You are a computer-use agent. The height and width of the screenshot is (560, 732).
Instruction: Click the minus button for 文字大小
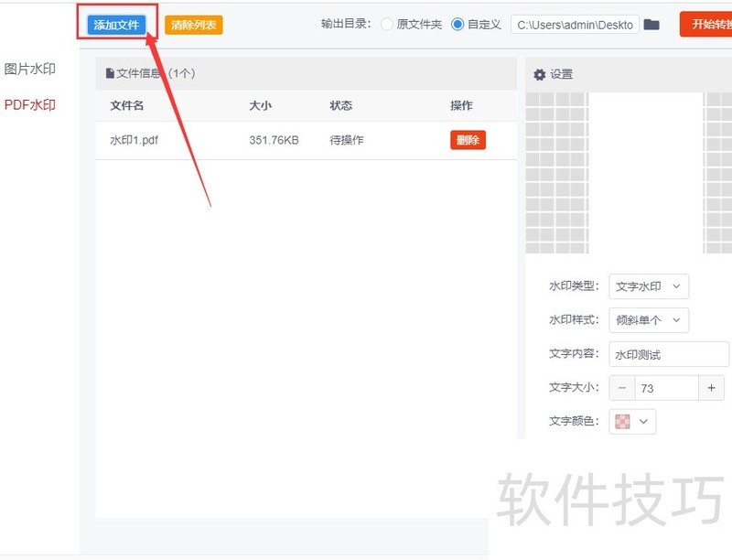(x=622, y=388)
